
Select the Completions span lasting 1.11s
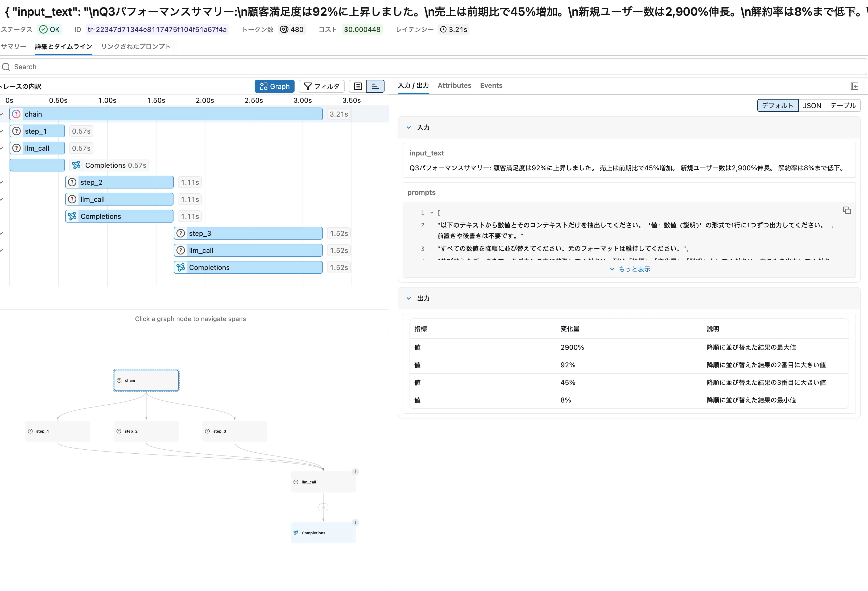tap(119, 216)
